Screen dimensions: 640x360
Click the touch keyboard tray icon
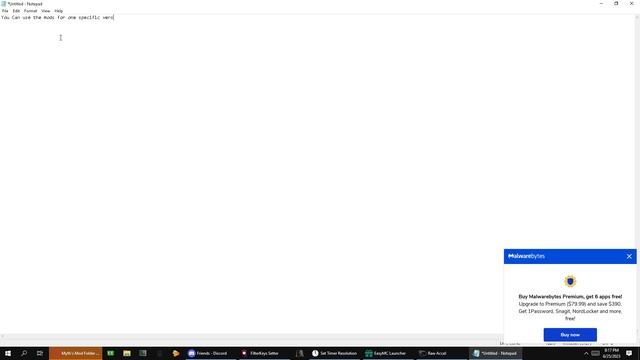click(596, 353)
